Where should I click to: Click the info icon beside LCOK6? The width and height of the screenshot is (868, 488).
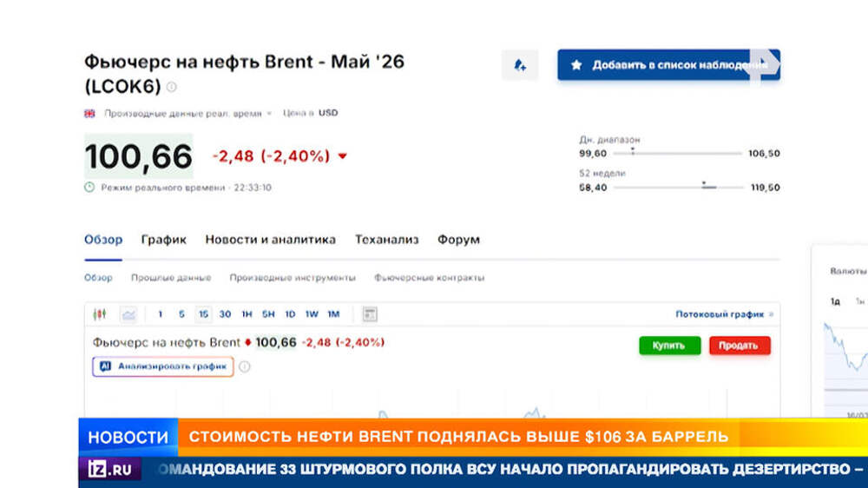click(x=172, y=87)
